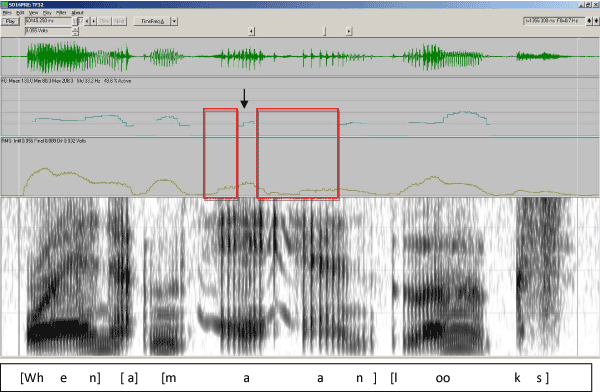Viewport: 600px width, 392px height.
Task: Open the Edit menu
Action: (20, 13)
